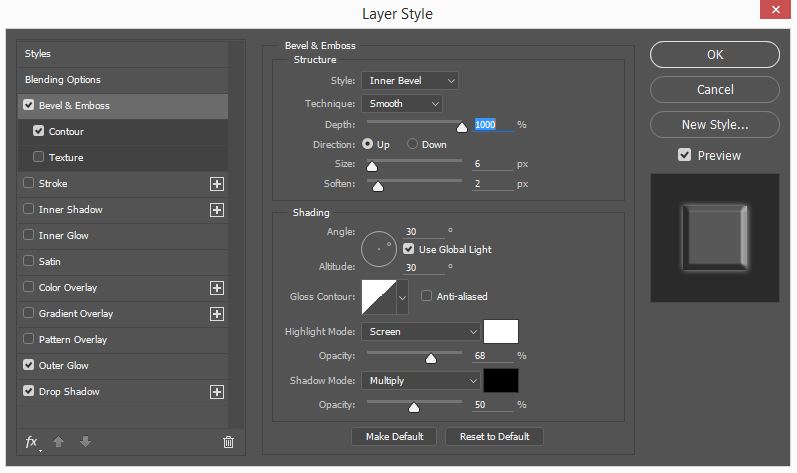Click the highlight Opacity slider handle

pyautogui.click(x=431, y=358)
